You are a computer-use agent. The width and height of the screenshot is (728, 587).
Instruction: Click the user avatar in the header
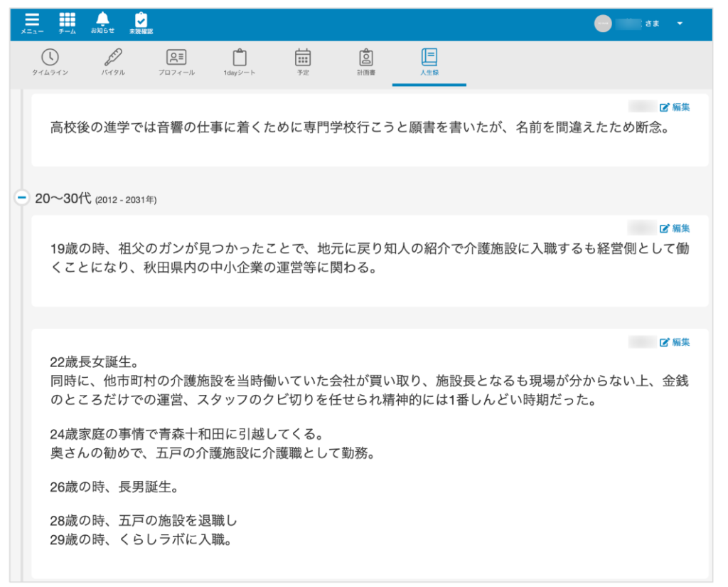tap(603, 23)
